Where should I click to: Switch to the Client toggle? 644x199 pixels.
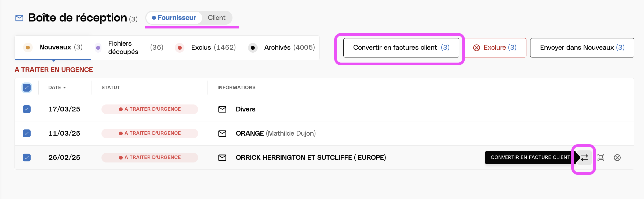pyautogui.click(x=216, y=18)
